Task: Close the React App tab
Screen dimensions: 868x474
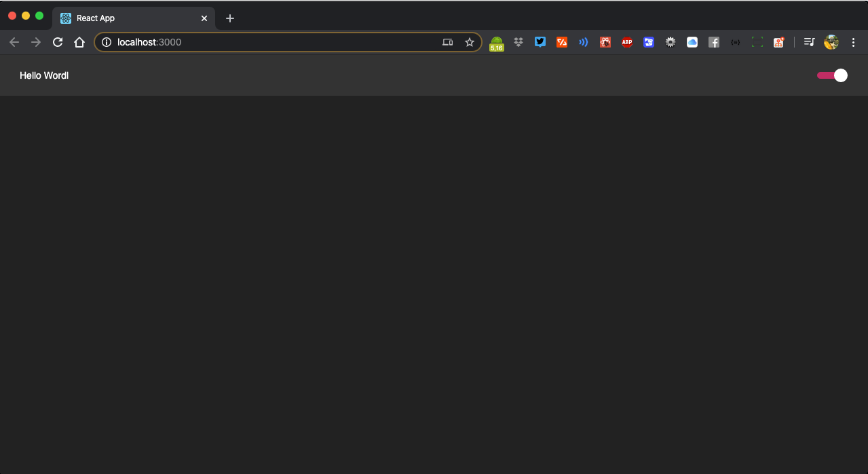Action: coord(204,18)
